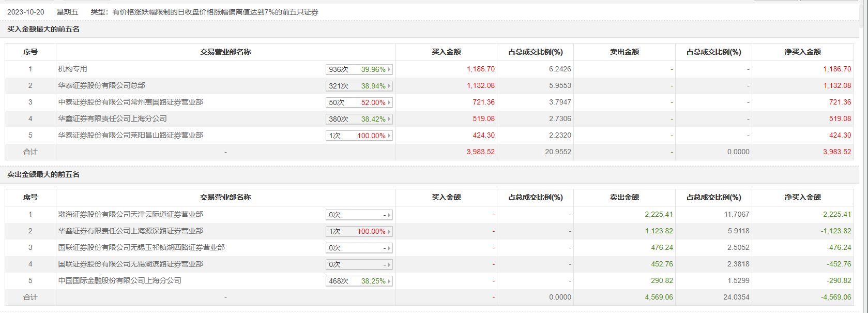Open 华泰证券股份有限公司总部 link
Screen dimensions: 868x313
tap(102, 85)
